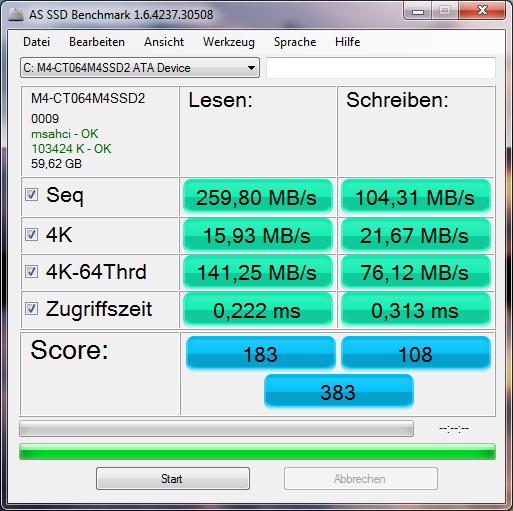Disable the 4K-64Thrd test checkbox
The width and height of the screenshot is (513, 511).
32,271
